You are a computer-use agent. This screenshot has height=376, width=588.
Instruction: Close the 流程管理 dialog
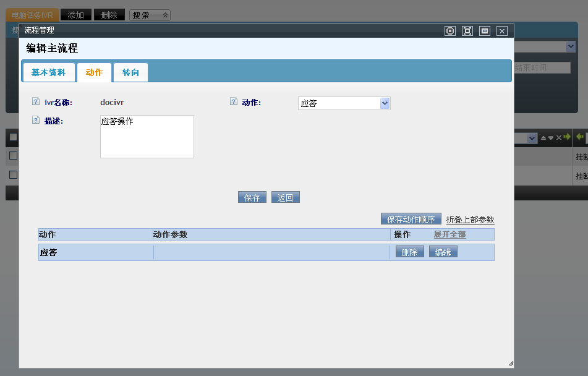click(502, 31)
